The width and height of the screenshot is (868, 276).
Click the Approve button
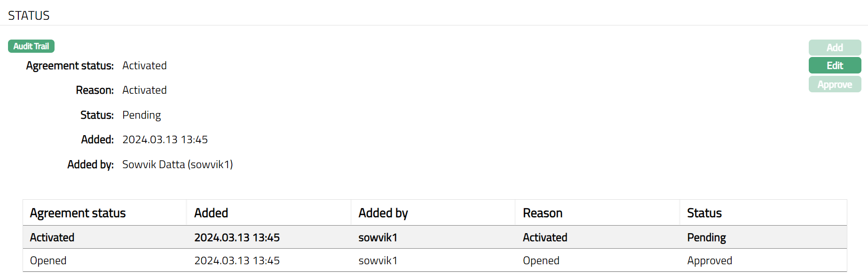pyautogui.click(x=835, y=85)
